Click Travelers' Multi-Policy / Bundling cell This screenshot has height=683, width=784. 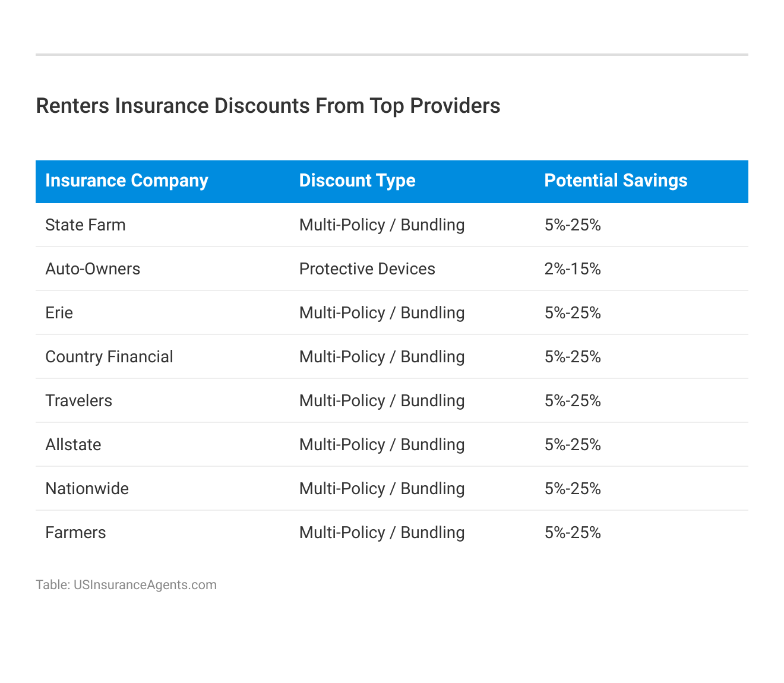[x=382, y=401]
